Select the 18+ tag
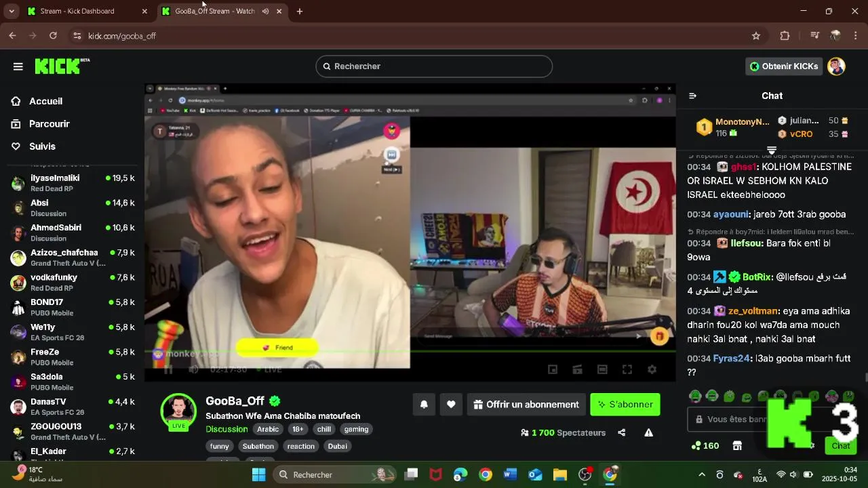 click(x=298, y=429)
